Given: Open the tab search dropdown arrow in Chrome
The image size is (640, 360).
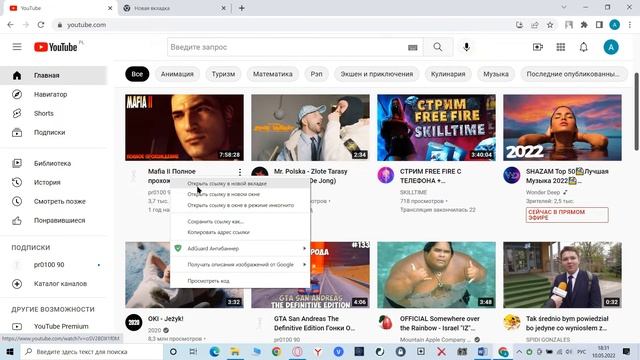Looking at the screenshot, I should coord(564,8).
